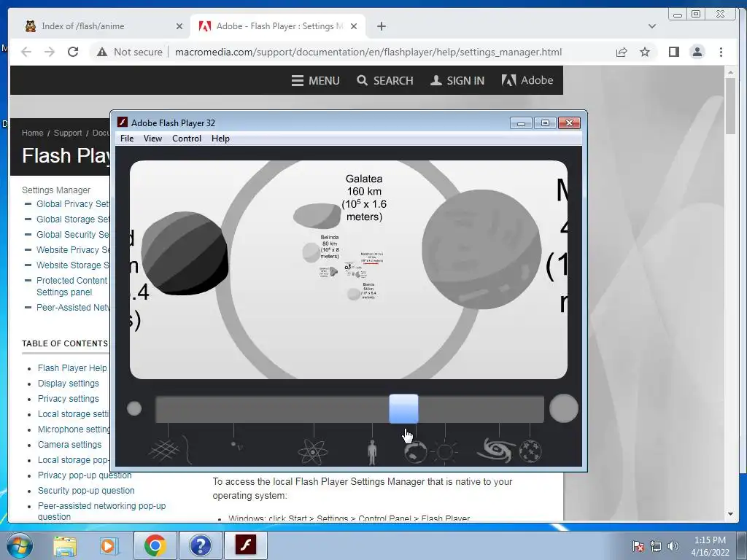This screenshot has width=747, height=560.
Task: Open a new Chrome tab
Action: coord(381,26)
